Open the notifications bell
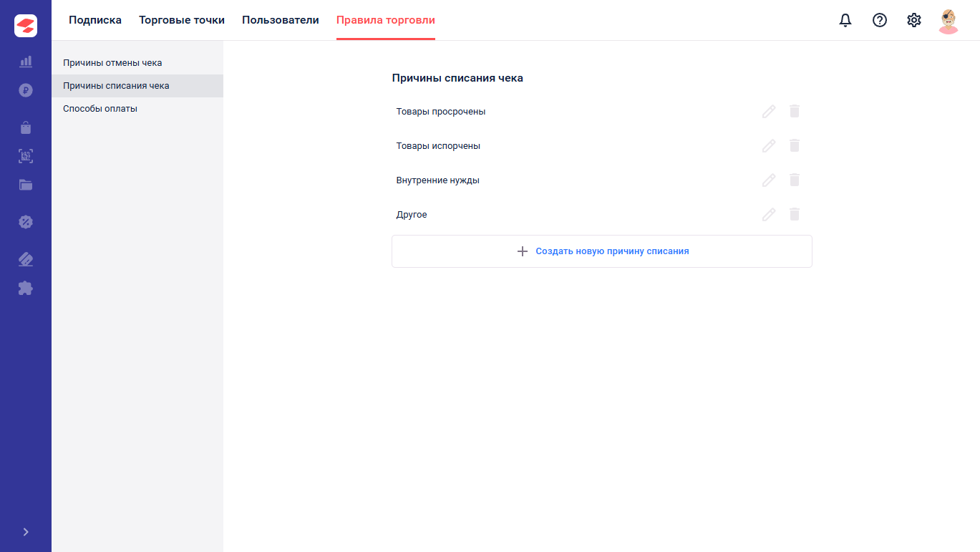980x552 pixels. (845, 20)
